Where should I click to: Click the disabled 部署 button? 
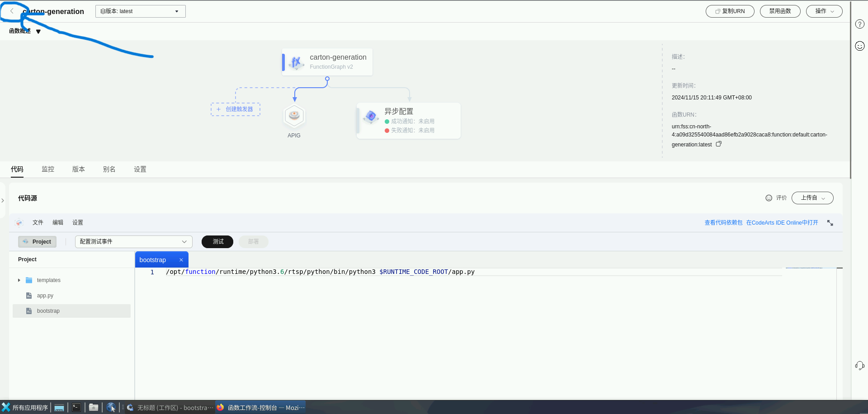pos(254,242)
